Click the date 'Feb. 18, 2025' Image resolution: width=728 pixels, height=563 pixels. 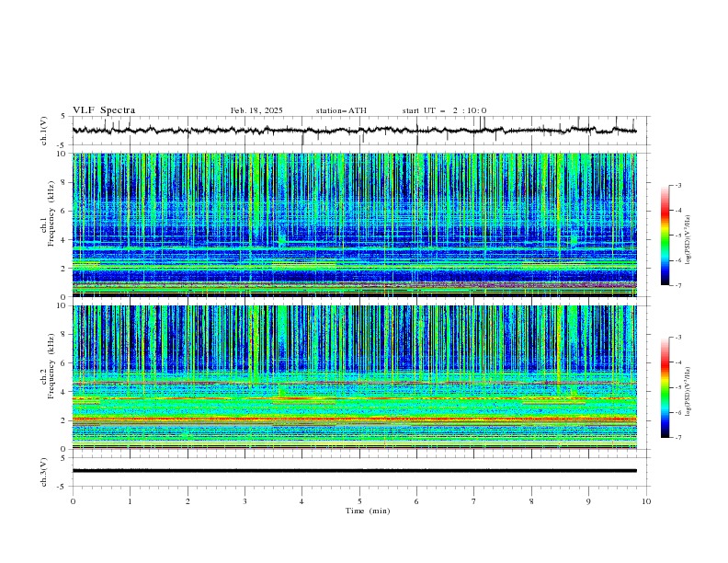[x=256, y=110]
